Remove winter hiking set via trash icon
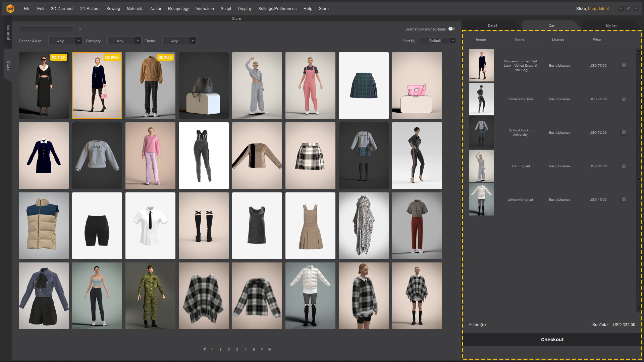This screenshot has height=362, width=644. (x=624, y=200)
